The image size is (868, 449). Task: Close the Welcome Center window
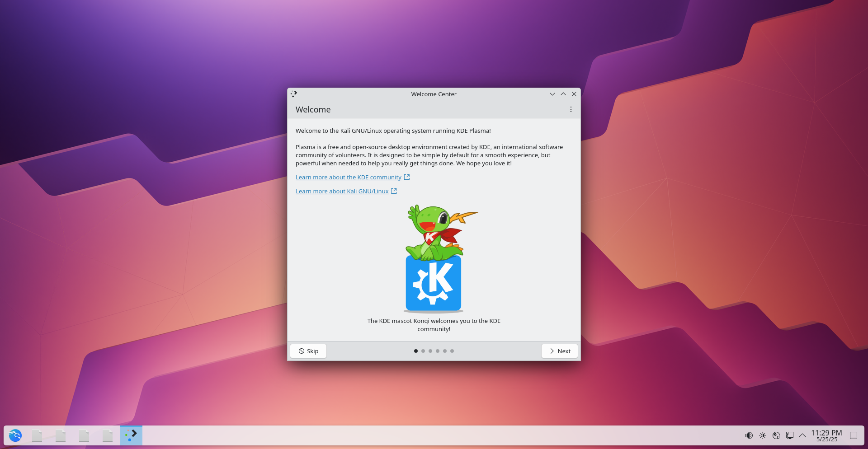tap(574, 94)
